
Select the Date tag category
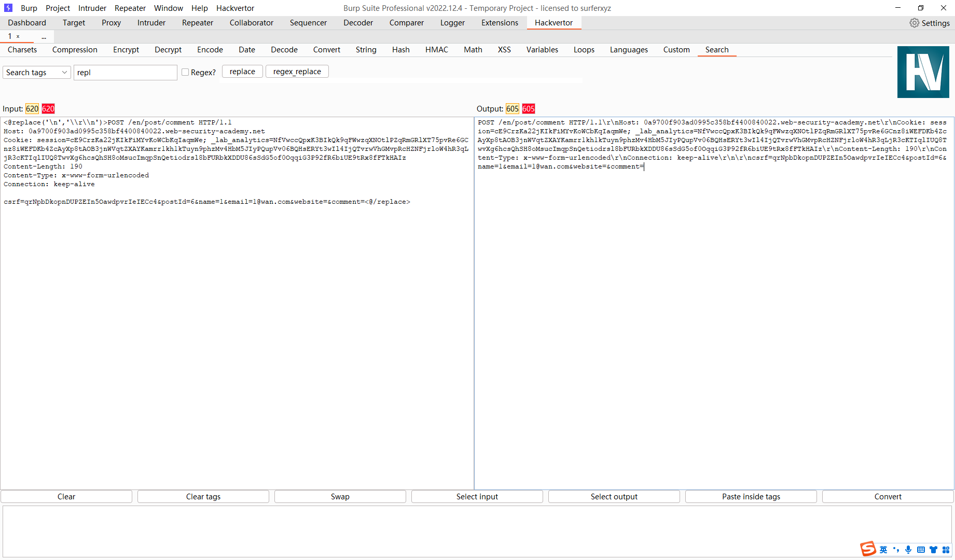click(x=247, y=50)
